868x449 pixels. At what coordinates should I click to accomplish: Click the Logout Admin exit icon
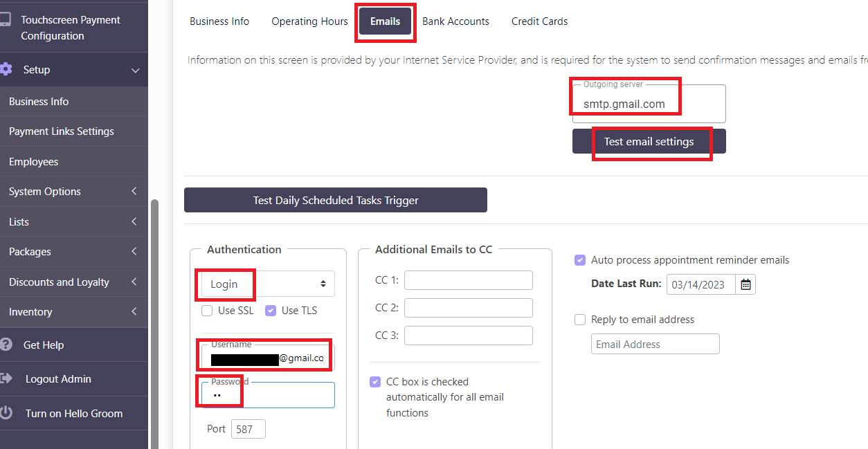click(x=6, y=378)
